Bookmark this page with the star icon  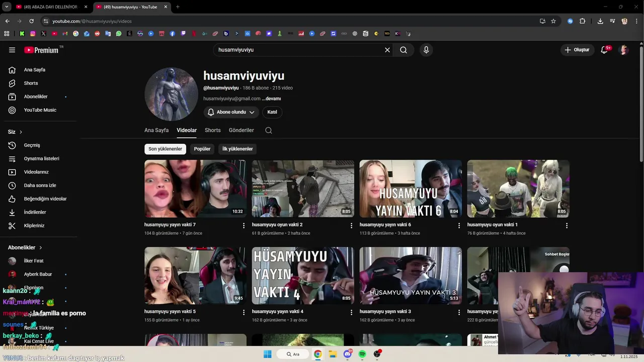pos(553,21)
